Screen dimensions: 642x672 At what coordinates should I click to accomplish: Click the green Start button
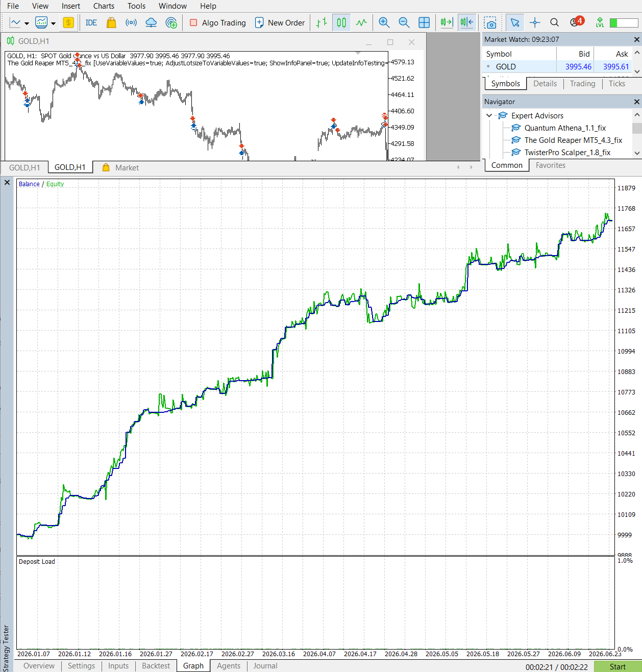point(618,666)
